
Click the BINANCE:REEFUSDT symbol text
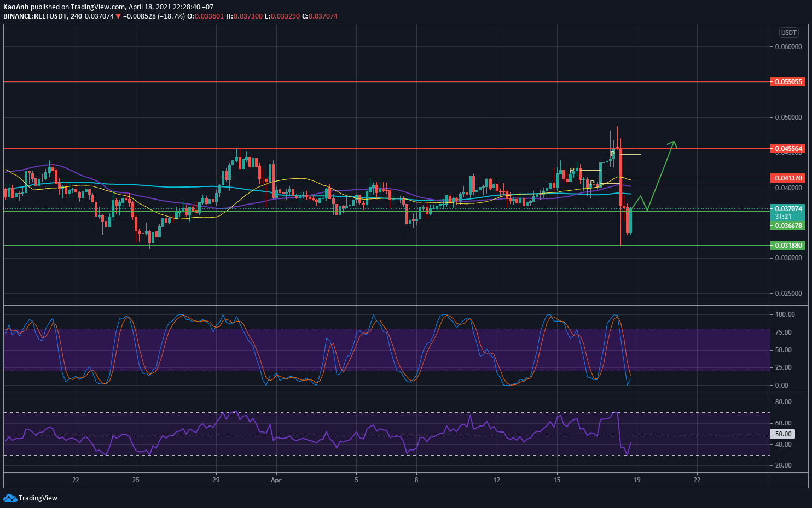pos(35,16)
